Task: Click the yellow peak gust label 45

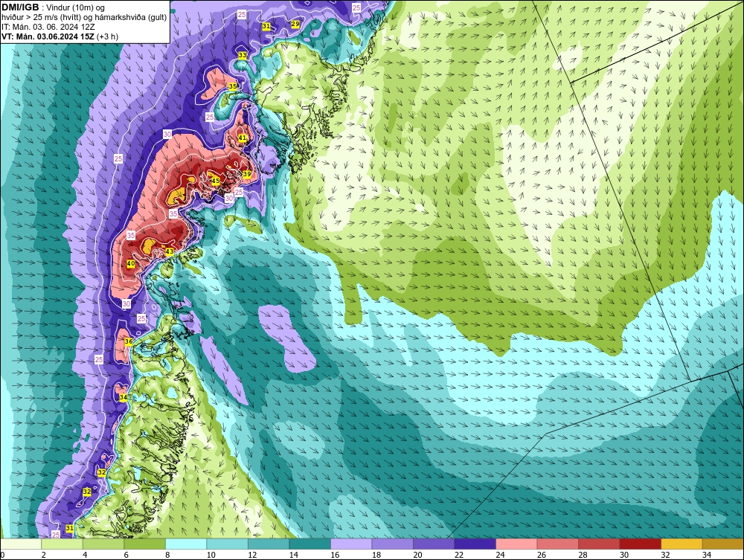Action: (216, 181)
